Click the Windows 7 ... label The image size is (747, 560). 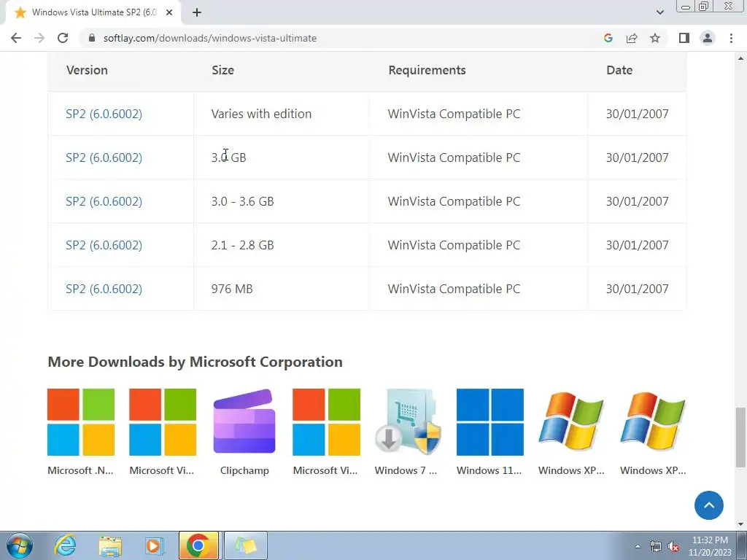406,470
